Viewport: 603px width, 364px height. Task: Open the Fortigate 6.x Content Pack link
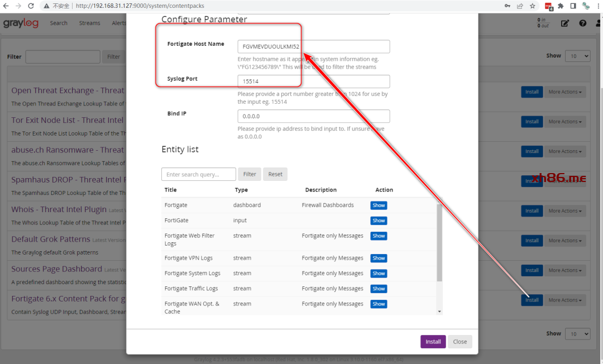coord(69,299)
